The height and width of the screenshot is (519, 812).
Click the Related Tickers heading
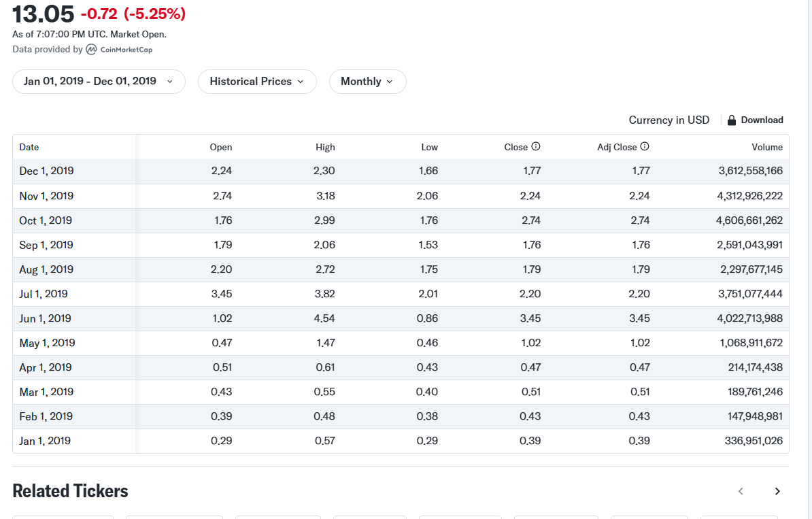[71, 491]
